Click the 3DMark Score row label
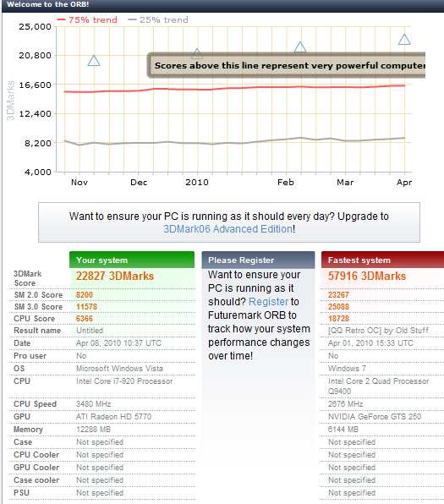Image resolution: width=444 pixels, height=504 pixels. pos(27,278)
